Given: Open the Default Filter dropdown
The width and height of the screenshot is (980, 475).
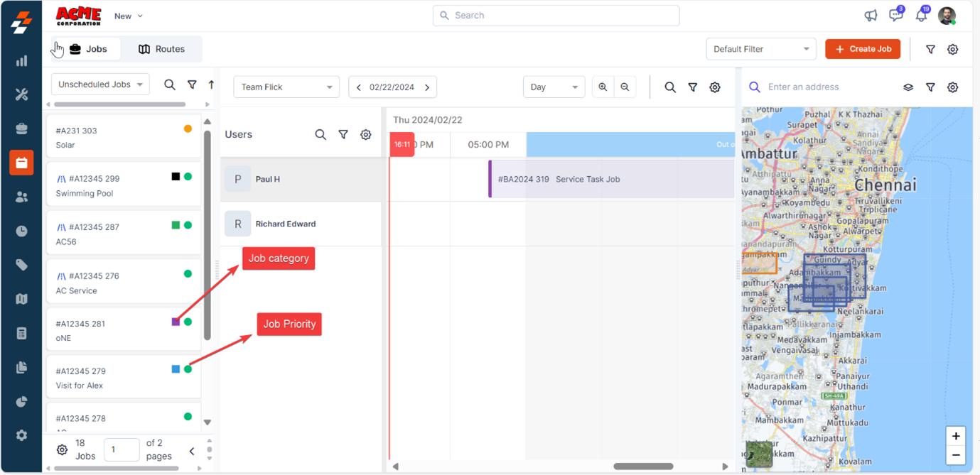Looking at the screenshot, I should click(760, 49).
